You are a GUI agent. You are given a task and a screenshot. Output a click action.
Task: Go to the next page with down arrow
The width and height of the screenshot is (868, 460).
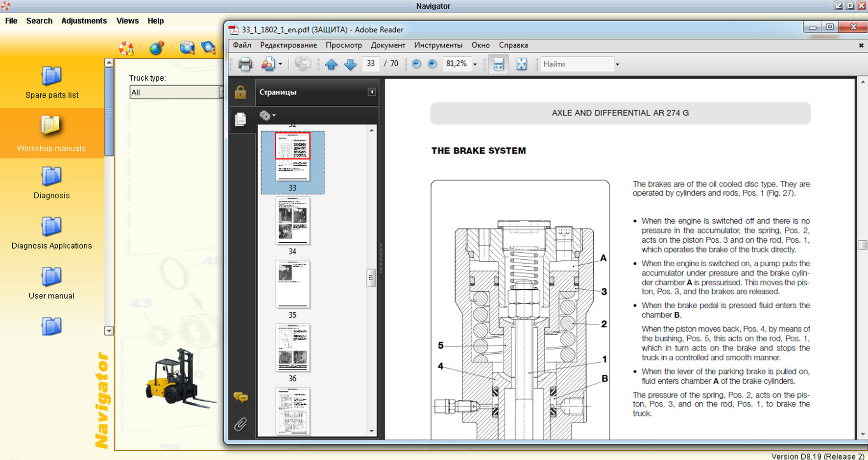[350, 64]
